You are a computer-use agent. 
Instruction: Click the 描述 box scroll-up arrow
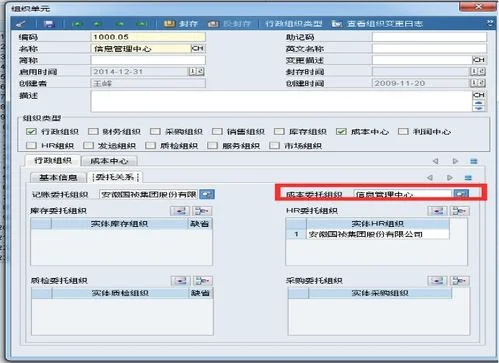pyautogui.click(x=479, y=103)
